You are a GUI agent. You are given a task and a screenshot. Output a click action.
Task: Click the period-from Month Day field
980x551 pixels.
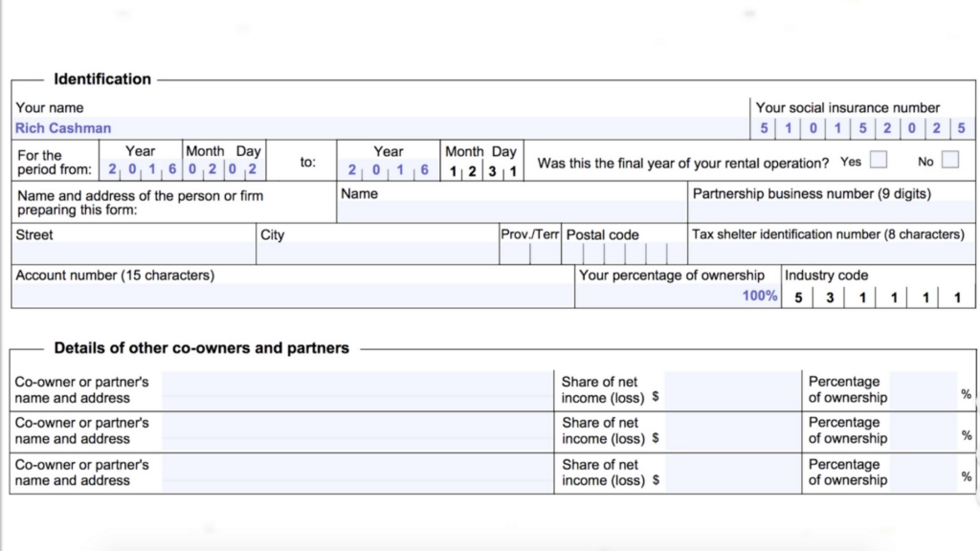tap(222, 170)
